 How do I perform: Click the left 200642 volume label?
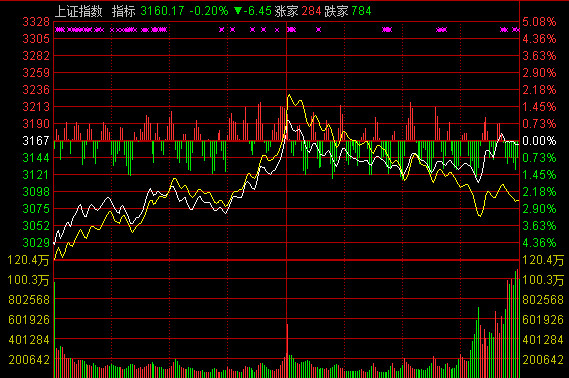click(29, 360)
